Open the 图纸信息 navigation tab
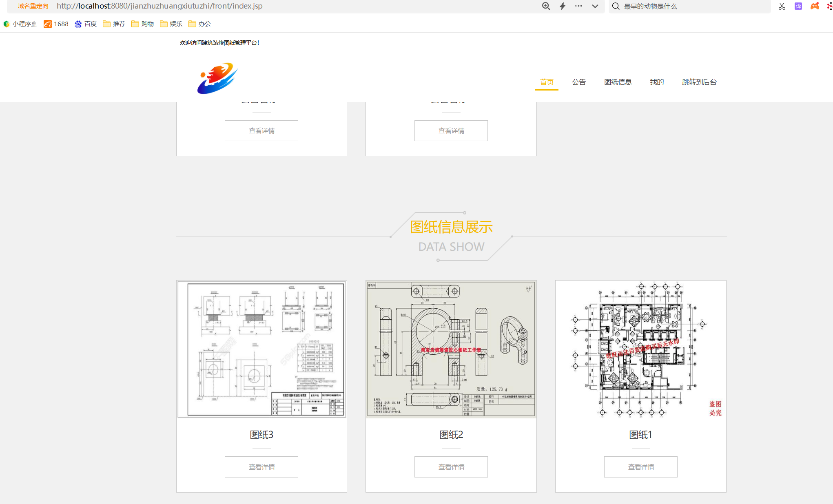The image size is (833, 504). (x=618, y=82)
